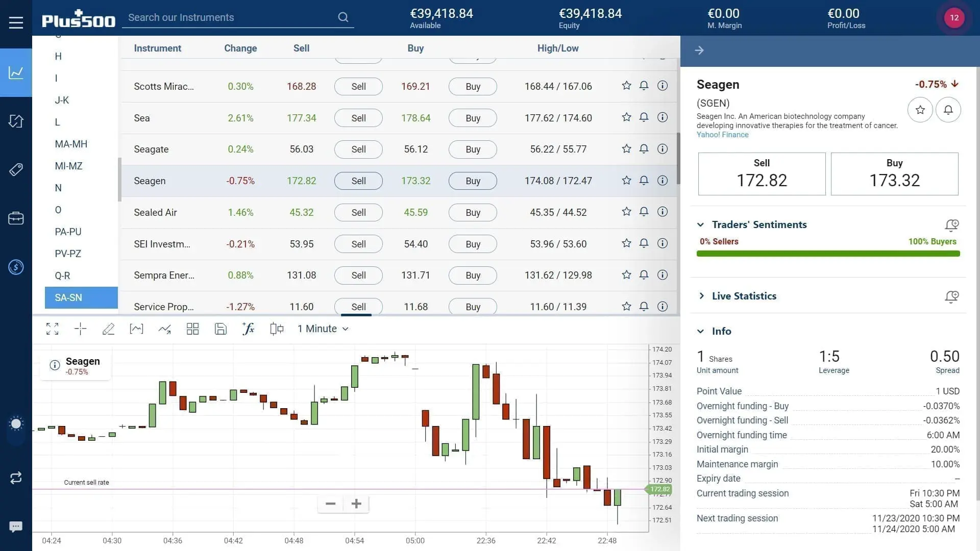Open info icon for Seagate row
The height and width of the screenshot is (551, 980).
click(663, 148)
